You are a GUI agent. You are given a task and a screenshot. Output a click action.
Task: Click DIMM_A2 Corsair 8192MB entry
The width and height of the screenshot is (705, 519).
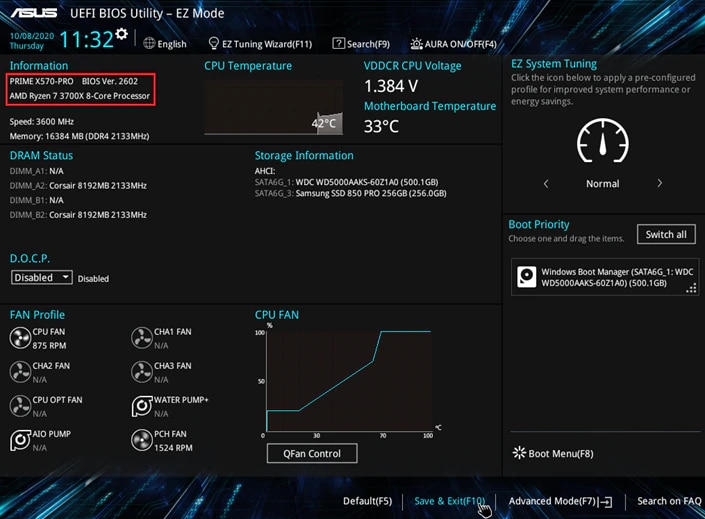coord(78,185)
